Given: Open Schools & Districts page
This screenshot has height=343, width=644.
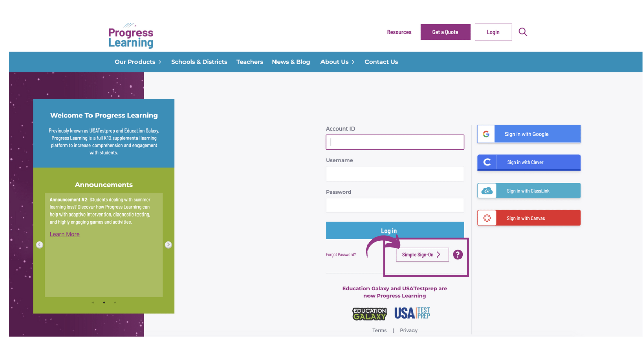Looking at the screenshot, I should coord(199,62).
